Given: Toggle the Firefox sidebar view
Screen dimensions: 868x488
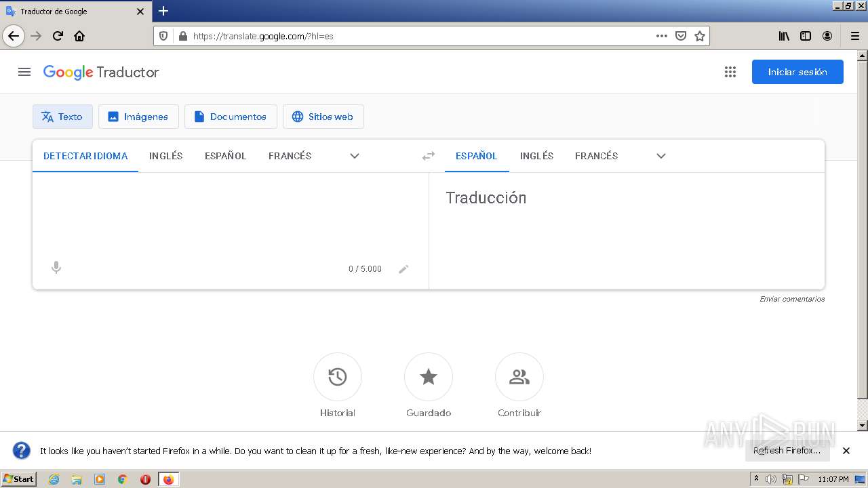Looking at the screenshot, I should click(x=806, y=36).
